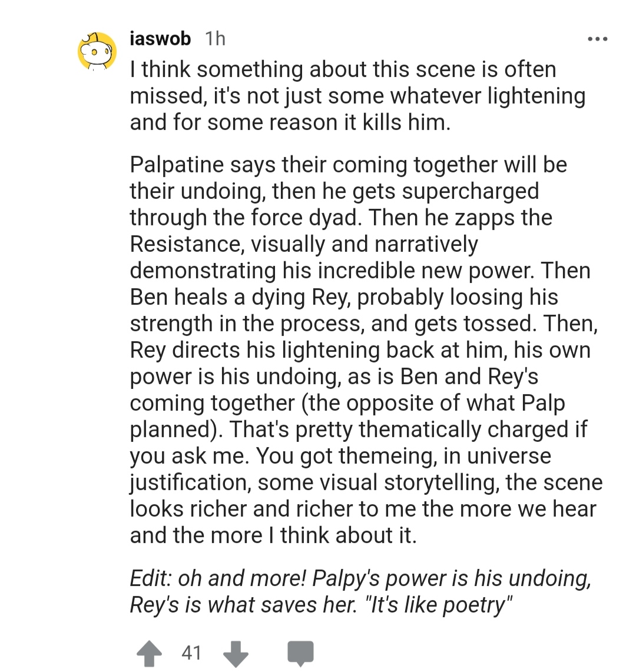Open the three-dot overflow menu

pos(597,39)
